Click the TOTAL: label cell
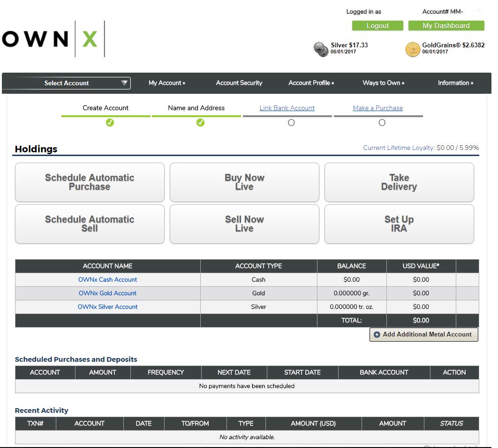 [352, 321]
